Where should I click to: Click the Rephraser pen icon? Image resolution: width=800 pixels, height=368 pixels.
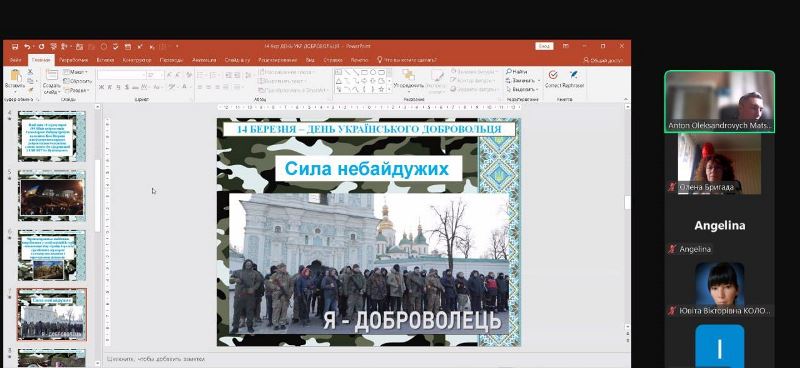pyautogui.click(x=573, y=75)
